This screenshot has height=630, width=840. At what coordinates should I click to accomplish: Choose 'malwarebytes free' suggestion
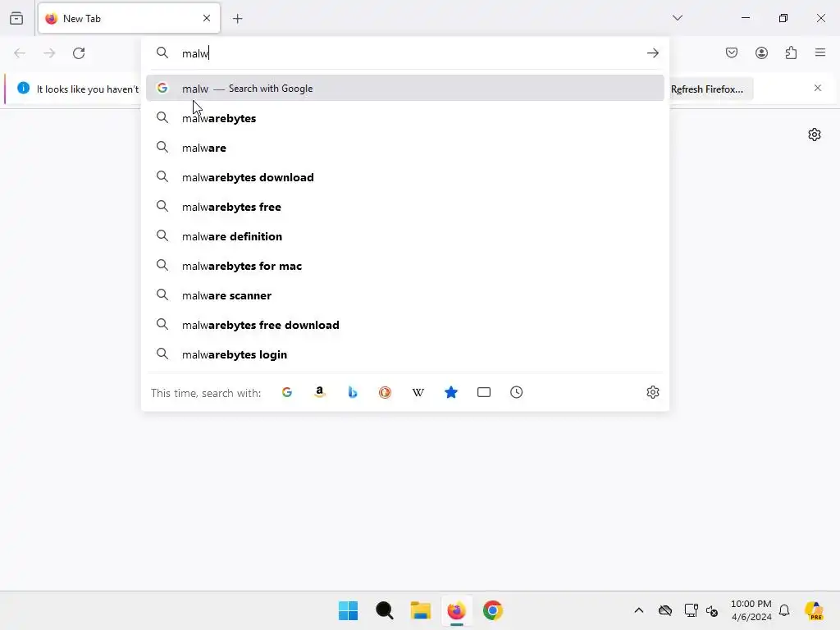tap(405, 206)
